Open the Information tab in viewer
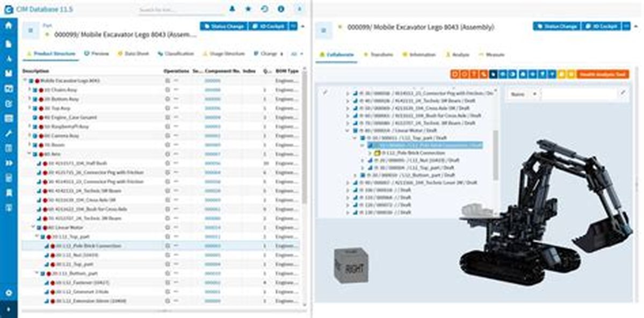The image size is (644, 318). (x=419, y=55)
